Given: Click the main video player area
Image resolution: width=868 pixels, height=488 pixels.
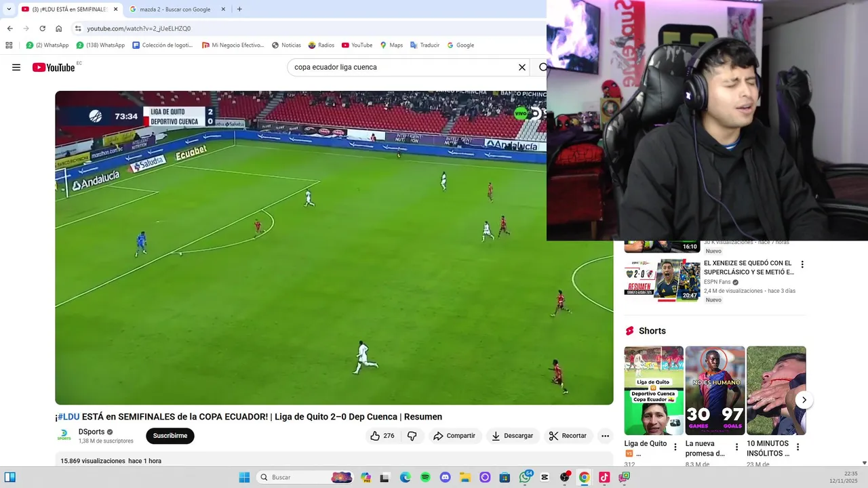Looking at the screenshot, I should coord(334,248).
